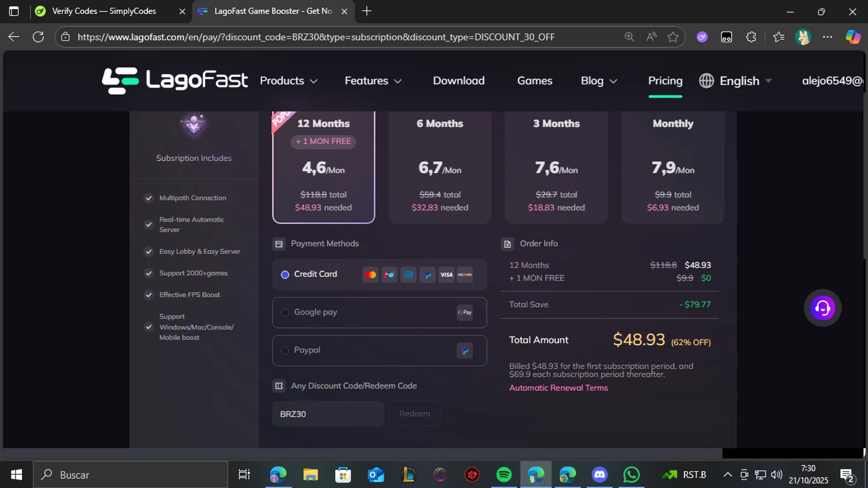Image resolution: width=868 pixels, height=488 pixels.
Task: Open the Edge profile avatar
Action: coord(803,37)
